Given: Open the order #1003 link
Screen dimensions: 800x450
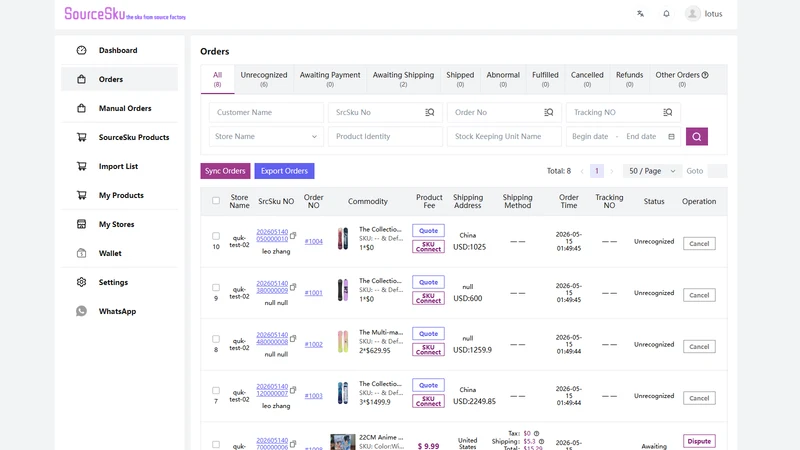Looking at the screenshot, I should coord(313,395).
